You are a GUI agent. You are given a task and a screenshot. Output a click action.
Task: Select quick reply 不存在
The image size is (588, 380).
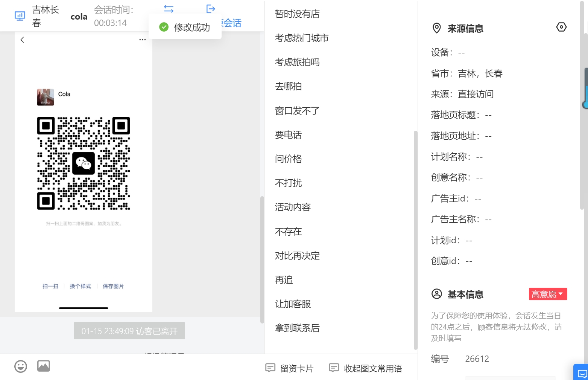click(288, 232)
